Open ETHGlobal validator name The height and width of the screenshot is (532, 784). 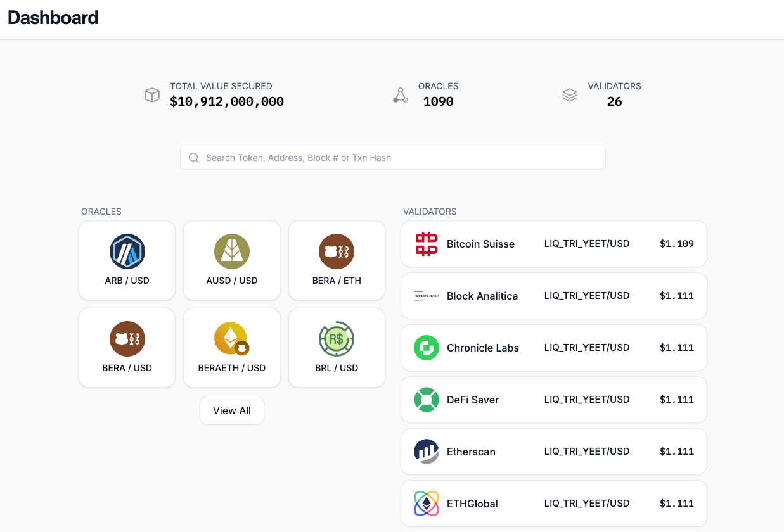pyautogui.click(x=472, y=503)
